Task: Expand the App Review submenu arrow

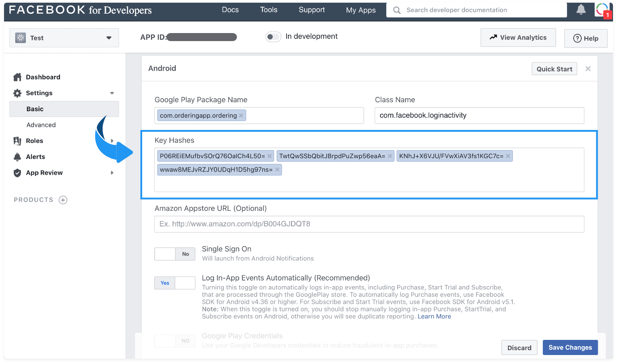Action: tap(112, 173)
